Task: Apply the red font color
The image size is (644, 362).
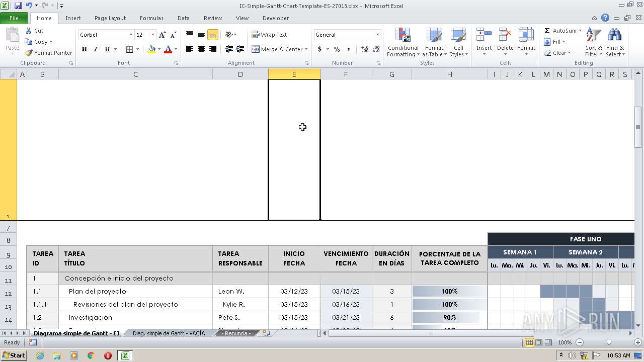Action: tap(168, 49)
